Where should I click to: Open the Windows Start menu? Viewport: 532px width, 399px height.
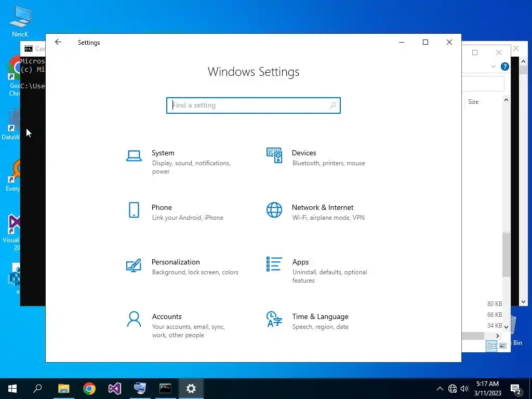tap(12, 389)
